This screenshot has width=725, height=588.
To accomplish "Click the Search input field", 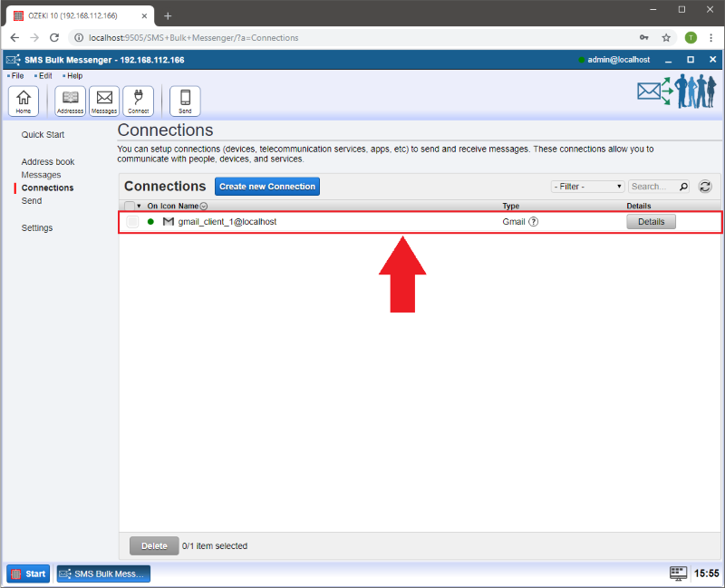I will tap(652, 187).
